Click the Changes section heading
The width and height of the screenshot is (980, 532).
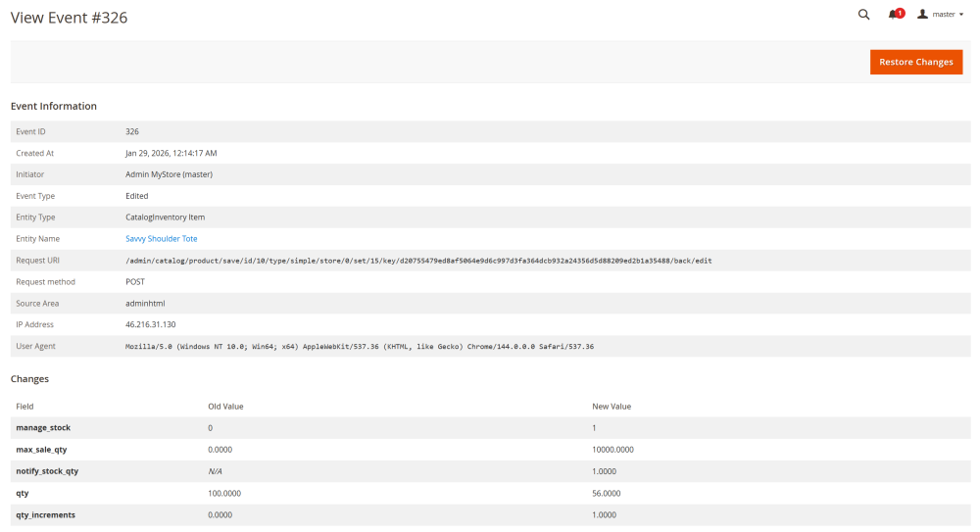29,379
